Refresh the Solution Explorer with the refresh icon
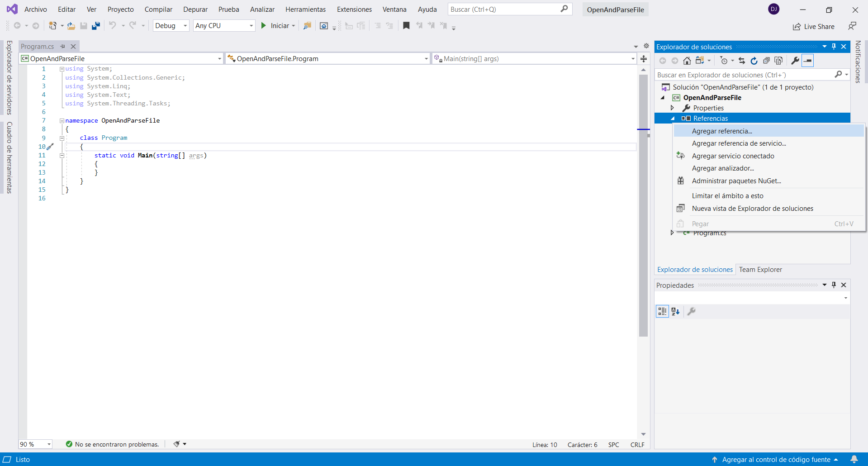 [754, 61]
